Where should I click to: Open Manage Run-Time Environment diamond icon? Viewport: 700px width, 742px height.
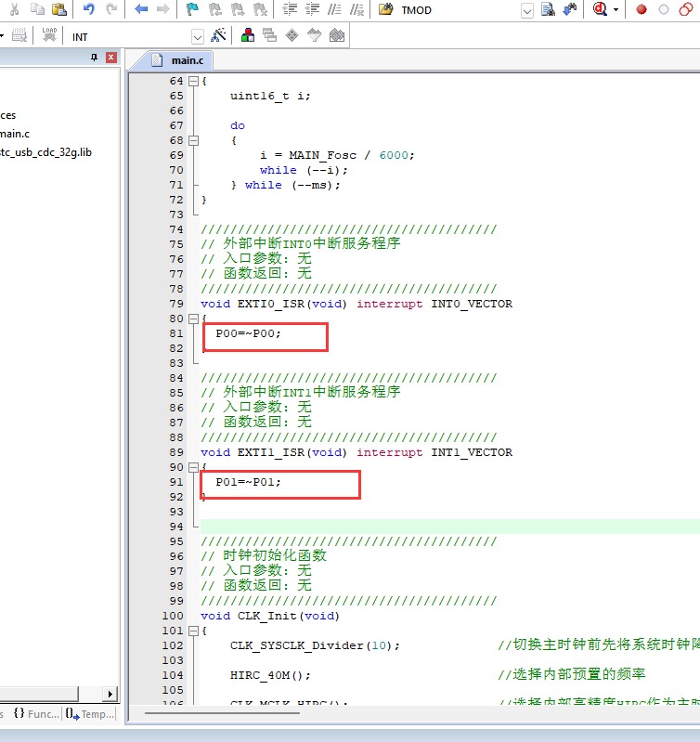tap(292, 35)
